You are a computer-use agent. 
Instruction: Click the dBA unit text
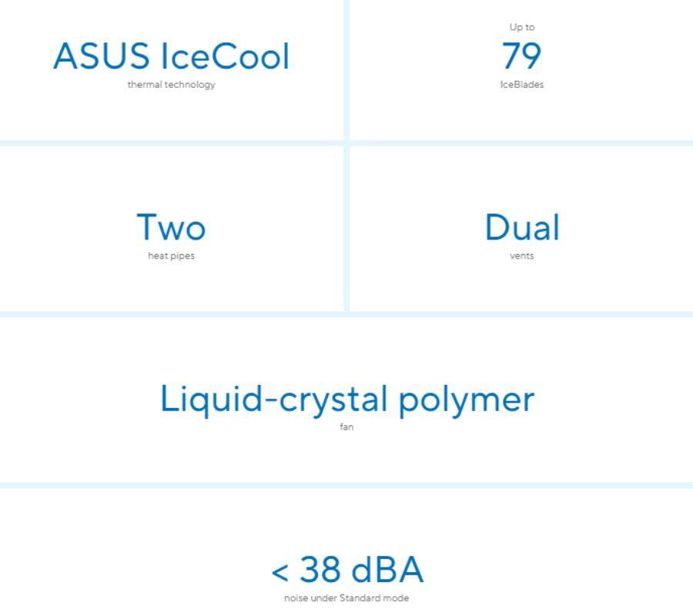tap(387, 570)
